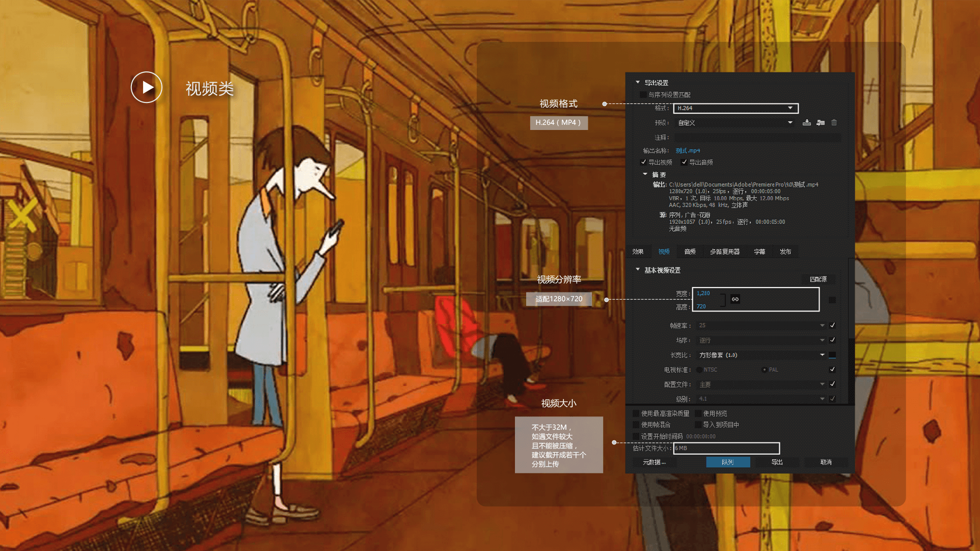Check 与序列设置匹配 checkbox
This screenshot has height=551, width=980.
643,95
